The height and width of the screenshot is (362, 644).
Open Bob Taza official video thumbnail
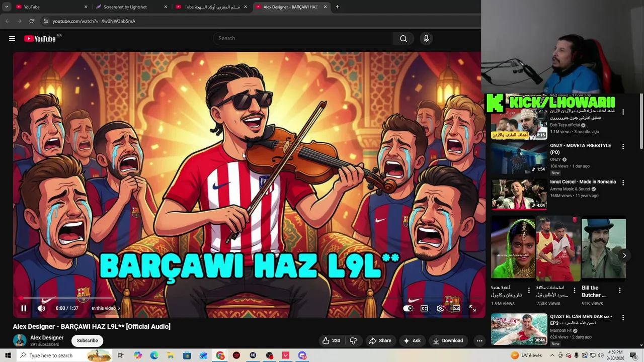click(519, 124)
